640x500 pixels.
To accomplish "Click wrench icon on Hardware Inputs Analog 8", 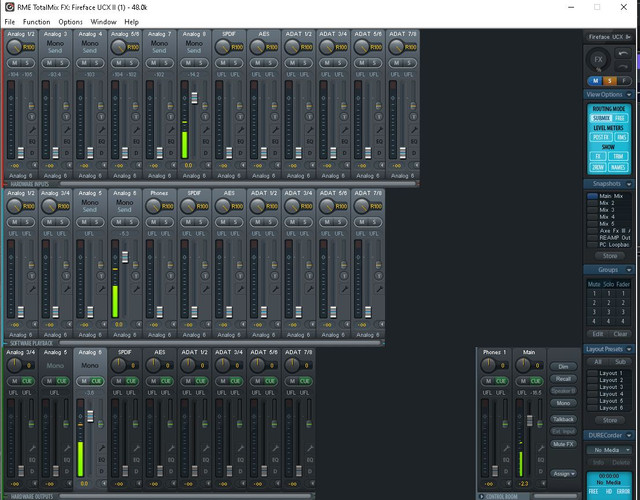I will point(206,130).
